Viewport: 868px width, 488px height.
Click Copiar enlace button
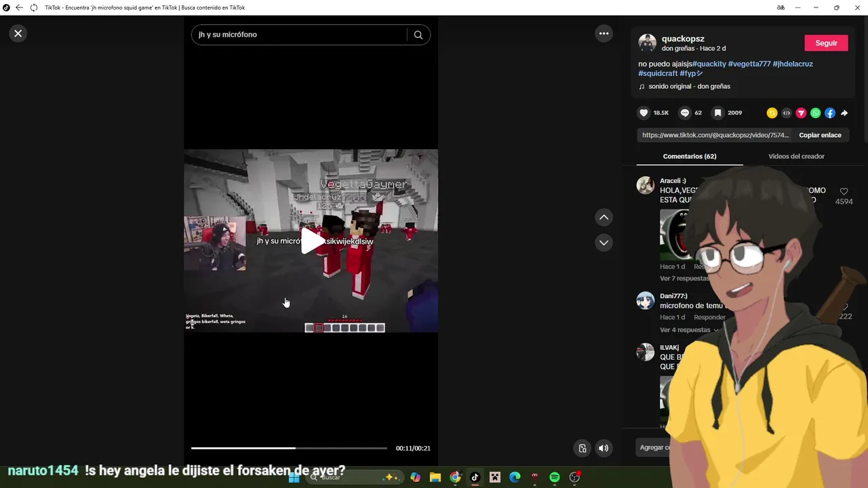click(x=820, y=135)
